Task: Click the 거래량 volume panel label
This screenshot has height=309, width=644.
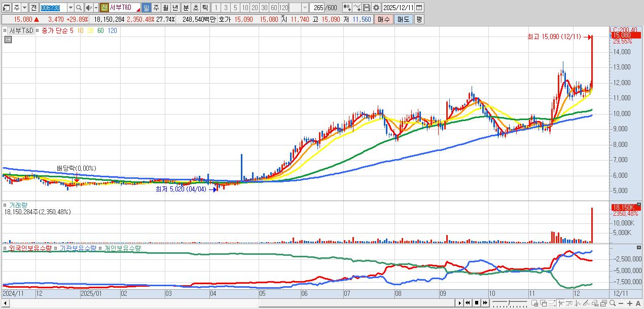Action: point(18,205)
